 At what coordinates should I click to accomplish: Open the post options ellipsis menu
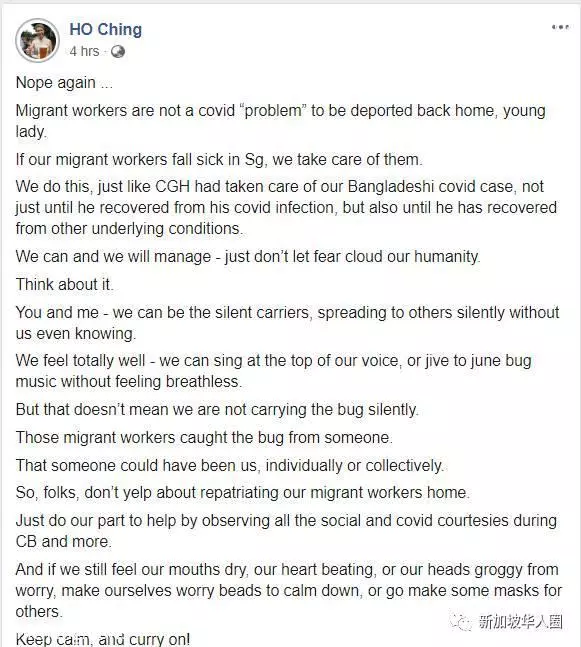click(560, 27)
